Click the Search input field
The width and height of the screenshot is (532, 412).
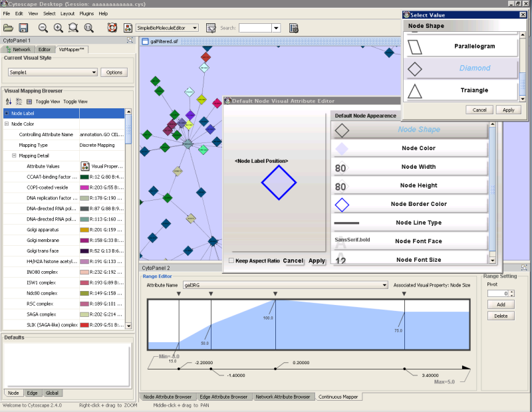[255, 28]
